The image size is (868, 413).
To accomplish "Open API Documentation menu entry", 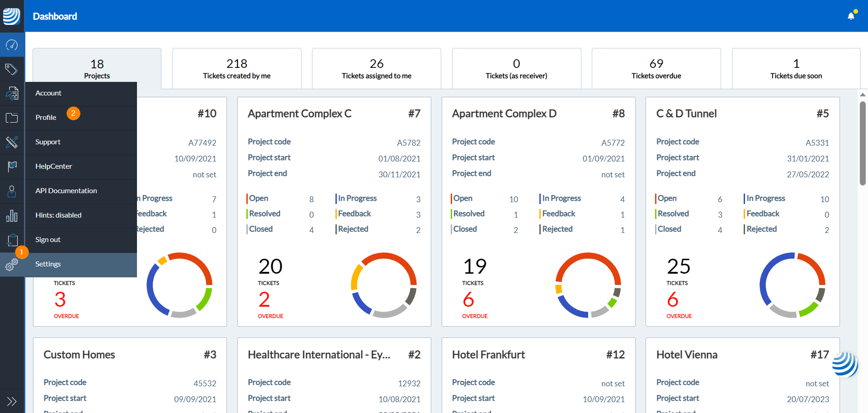I will (x=66, y=191).
